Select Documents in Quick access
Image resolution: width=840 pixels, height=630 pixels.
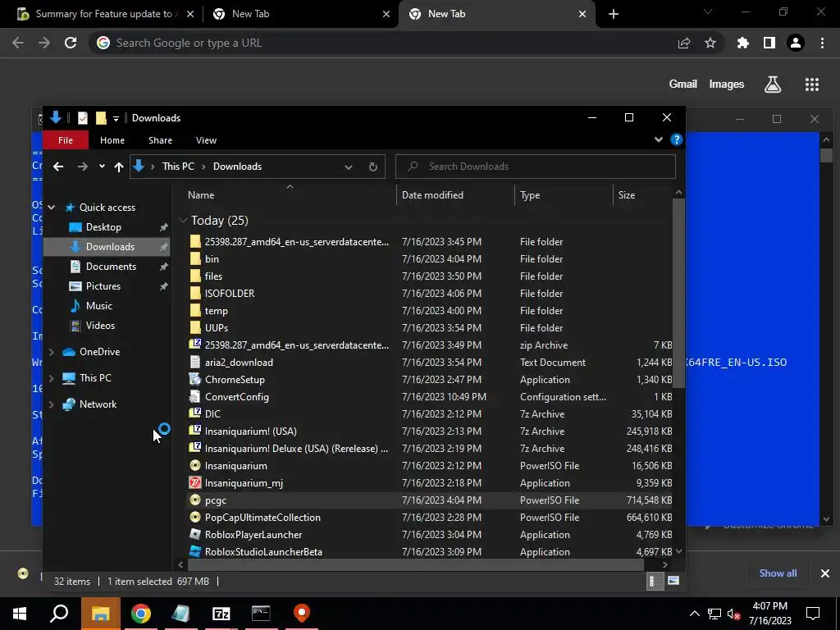111,267
